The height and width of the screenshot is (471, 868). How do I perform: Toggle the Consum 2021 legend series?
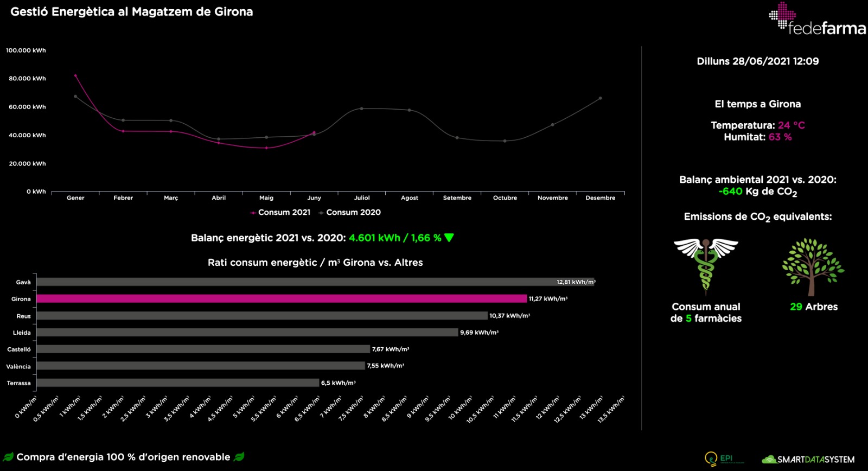click(x=280, y=213)
